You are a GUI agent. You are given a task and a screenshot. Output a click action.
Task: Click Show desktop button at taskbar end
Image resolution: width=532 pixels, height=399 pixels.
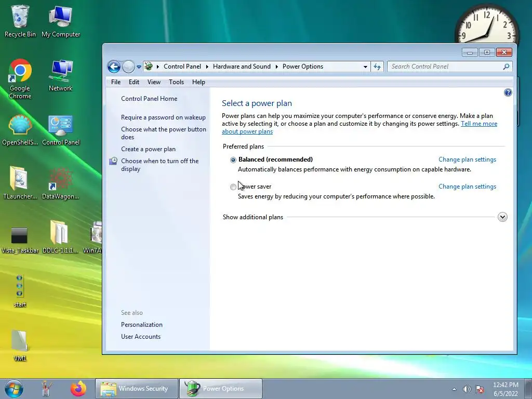[x=528, y=389]
